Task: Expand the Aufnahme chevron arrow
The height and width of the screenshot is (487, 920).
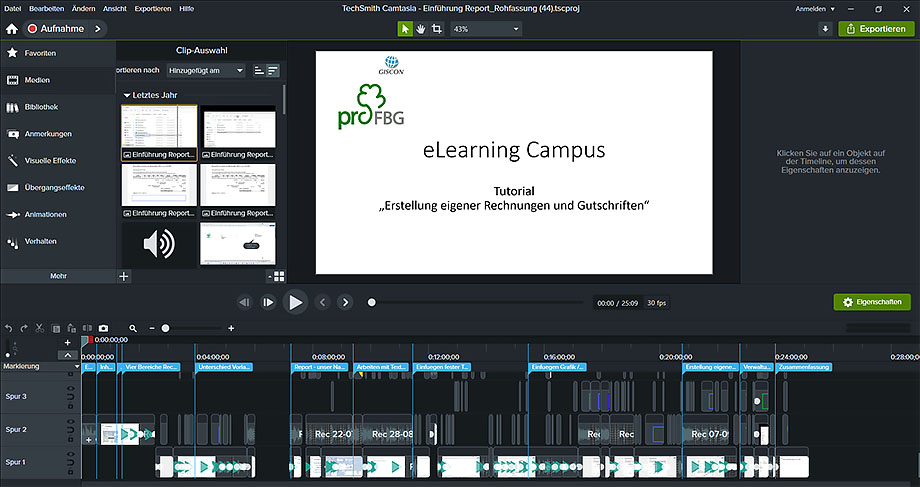Action: point(97,29)
